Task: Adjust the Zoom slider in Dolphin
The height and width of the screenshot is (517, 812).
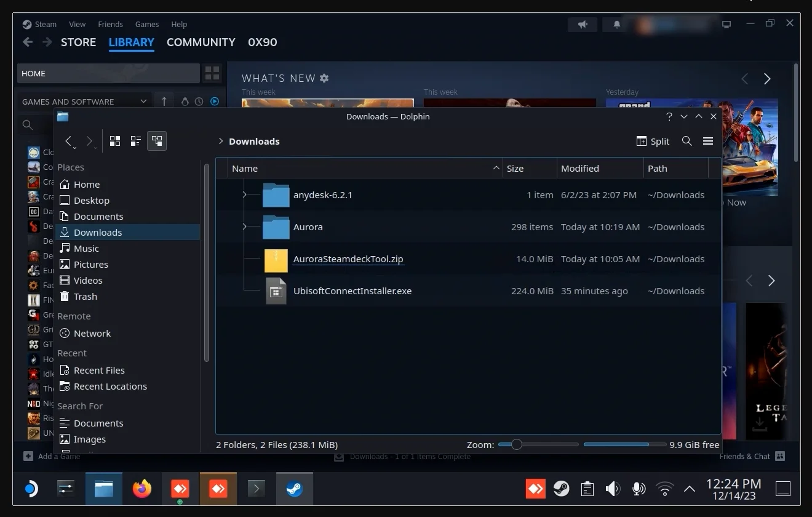Action: coord(517,444)
